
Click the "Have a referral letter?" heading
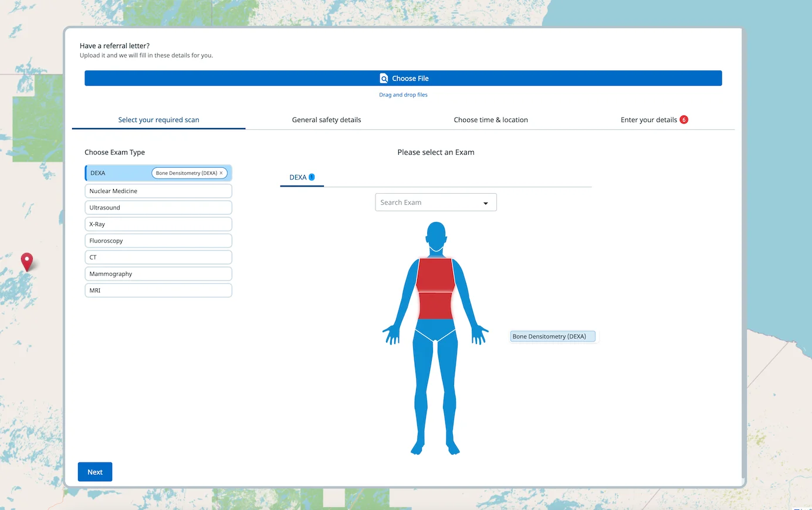114,46
